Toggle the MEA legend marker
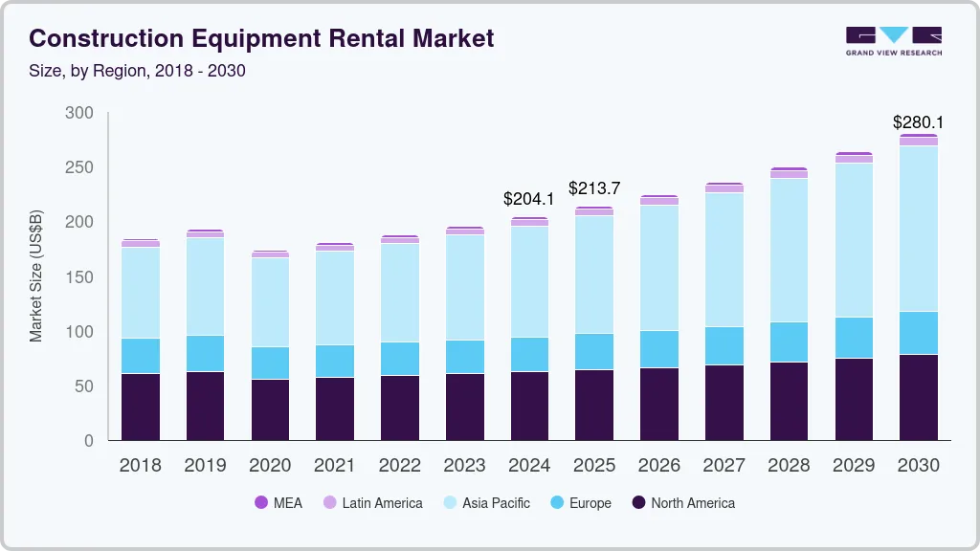 [261, 502]
